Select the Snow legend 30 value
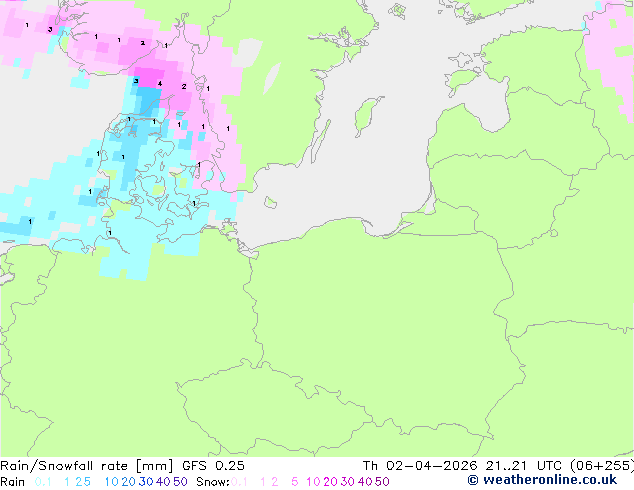634x490 pixels. click(x=347, y=482)
